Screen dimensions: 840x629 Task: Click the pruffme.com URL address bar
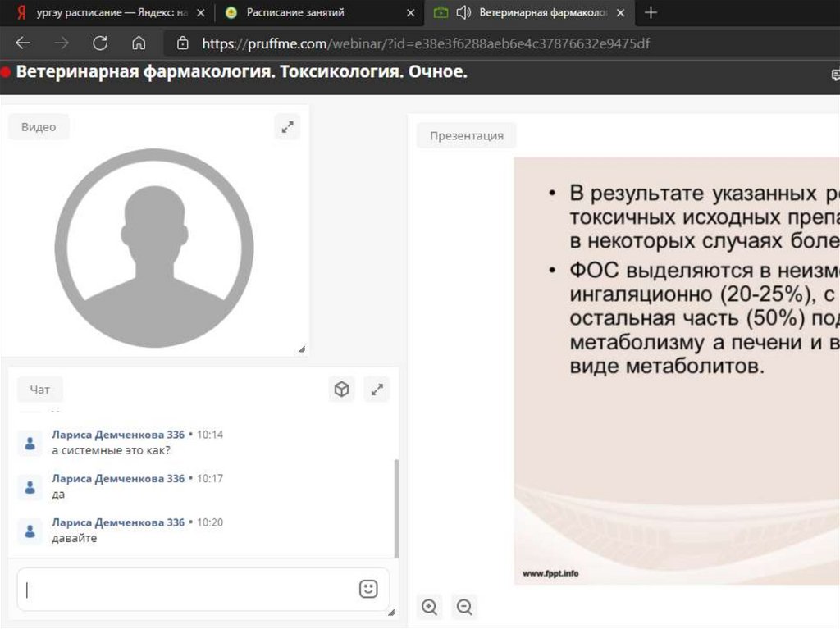[427, 43]
